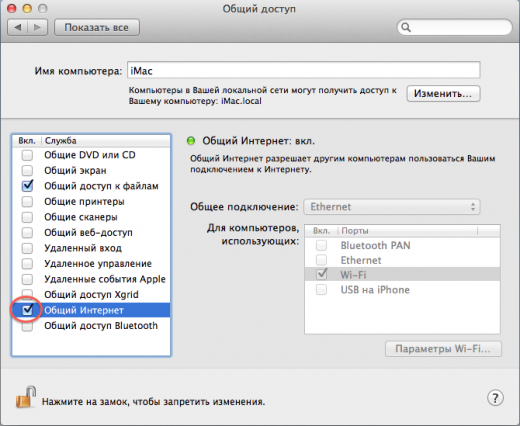The width and height of the screenshot is (520, 426).
Task: Open Параметры Wi-Fi… settings
Action: click(443, 349)
